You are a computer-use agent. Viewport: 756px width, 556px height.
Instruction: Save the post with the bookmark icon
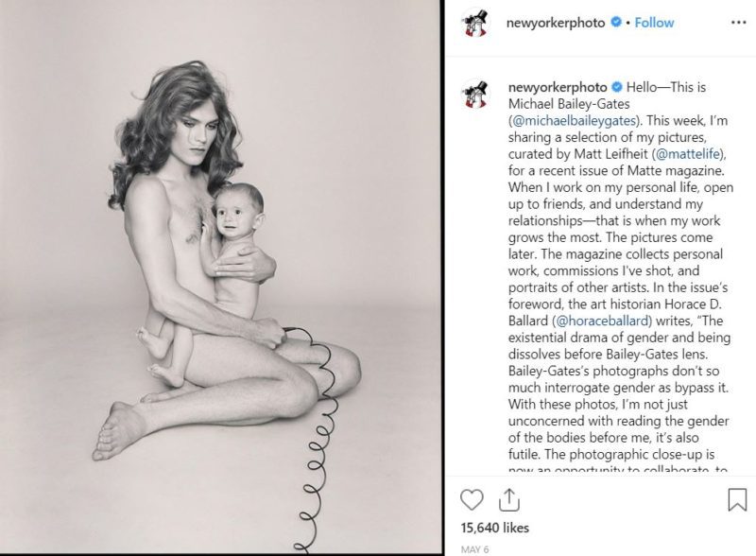click(736, 498)
